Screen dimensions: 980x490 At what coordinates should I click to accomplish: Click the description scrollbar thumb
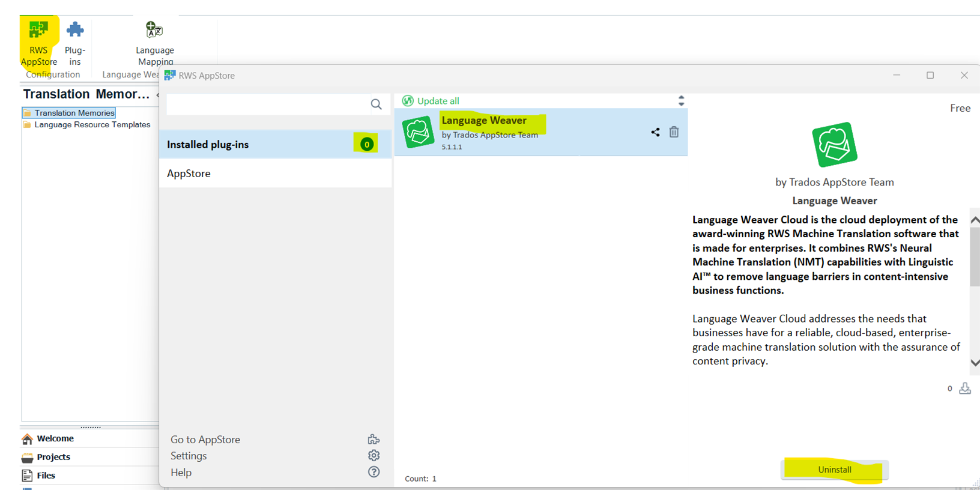pyautogui.click(x=975, y=256)
